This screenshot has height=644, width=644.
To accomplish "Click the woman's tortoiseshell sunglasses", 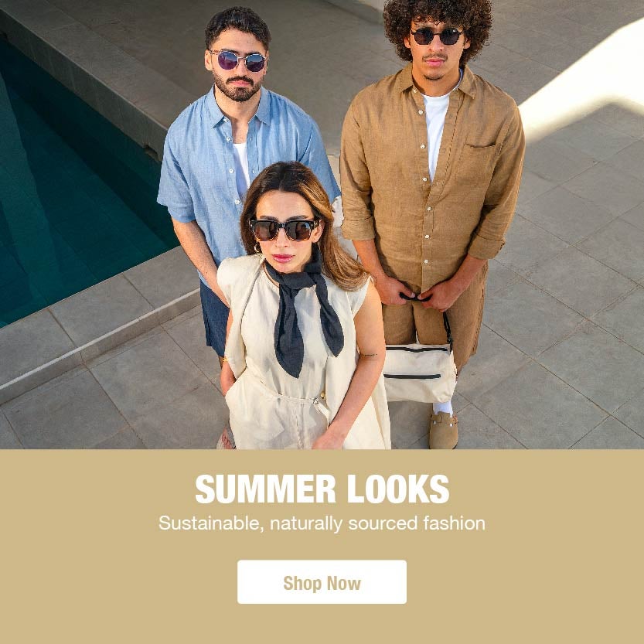I will point(284,229).
